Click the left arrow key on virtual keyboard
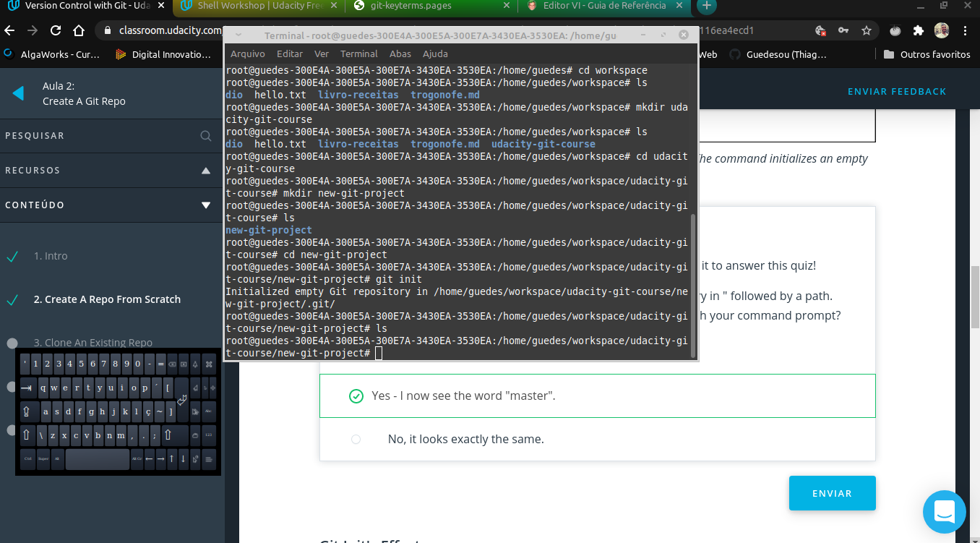The image size is (980, 543). 150,459
